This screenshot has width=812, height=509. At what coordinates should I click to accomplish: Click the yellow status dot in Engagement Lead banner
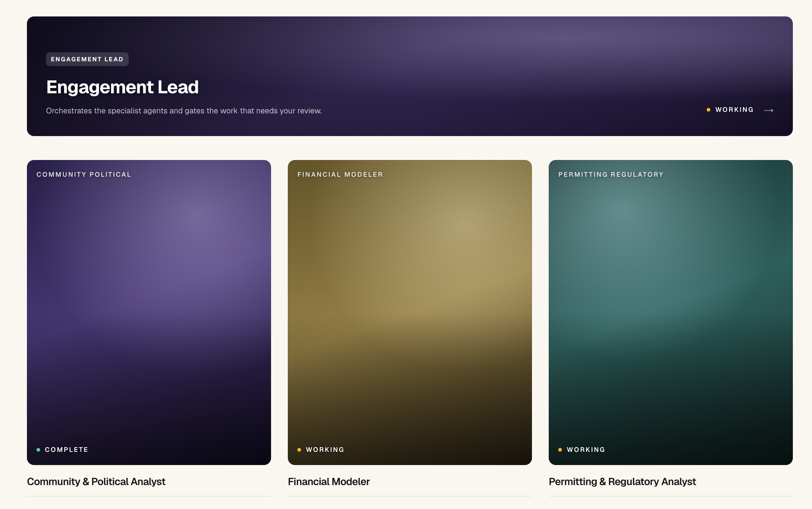tap(708, 110)
